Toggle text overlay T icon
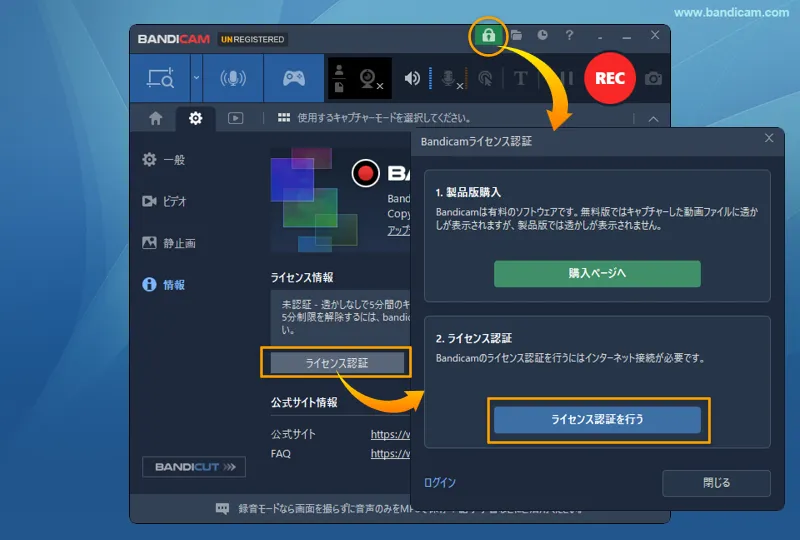The height and width of the screenshot is (540, 800). pyautogui.click(x=520, y=79)
